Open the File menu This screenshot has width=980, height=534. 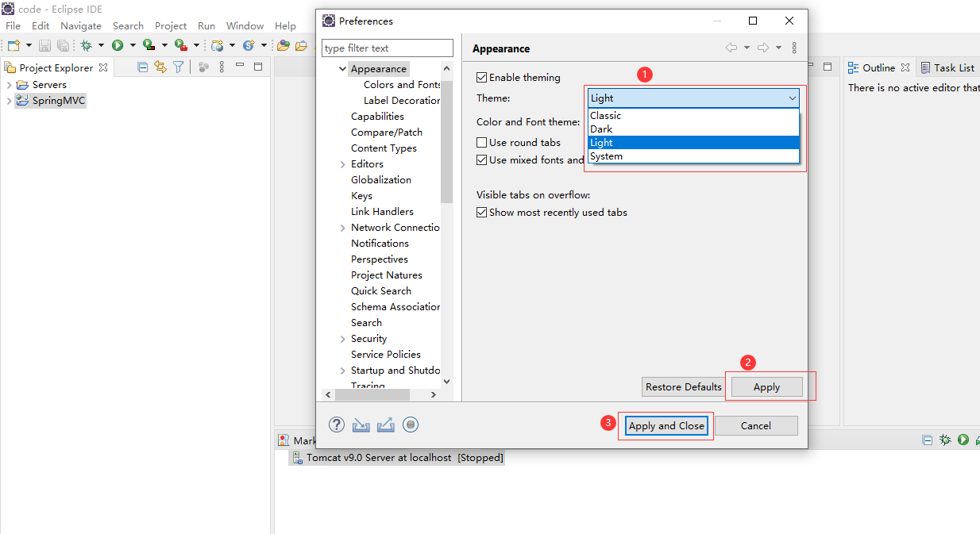(14, 26)
